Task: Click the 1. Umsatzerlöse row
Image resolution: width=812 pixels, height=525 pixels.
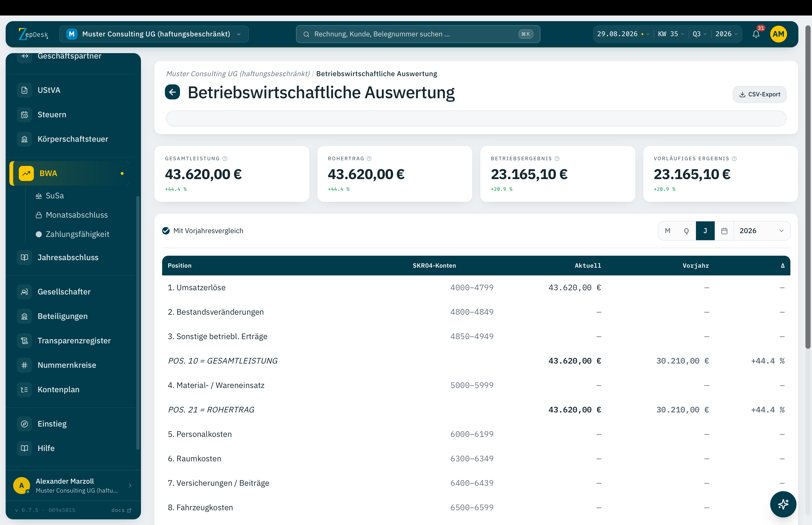Action: coord(476,288)
